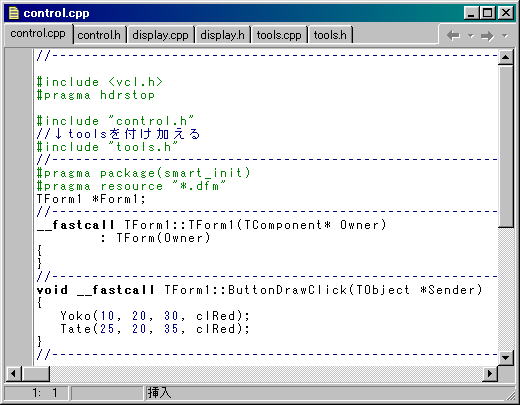
Task: Click the control.cpp document icon in title bar
Action: pyautogui.click(x=14, y=13)
